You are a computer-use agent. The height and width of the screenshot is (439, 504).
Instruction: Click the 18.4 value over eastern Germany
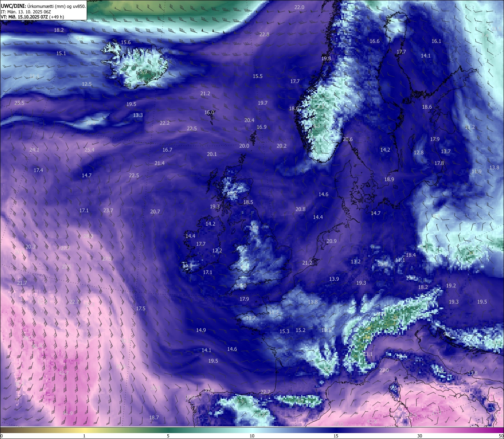(411, 255)
